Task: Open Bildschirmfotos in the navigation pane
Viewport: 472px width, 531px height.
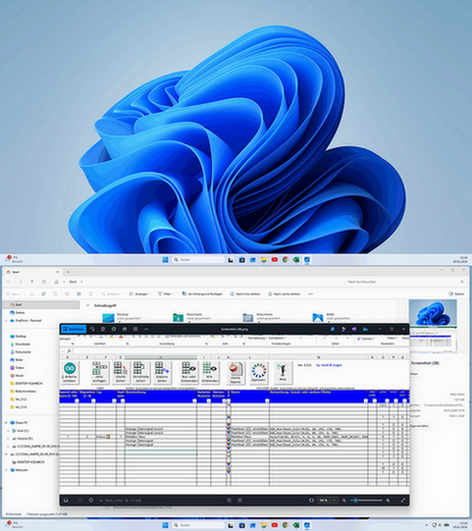Action: coord(23,391)
